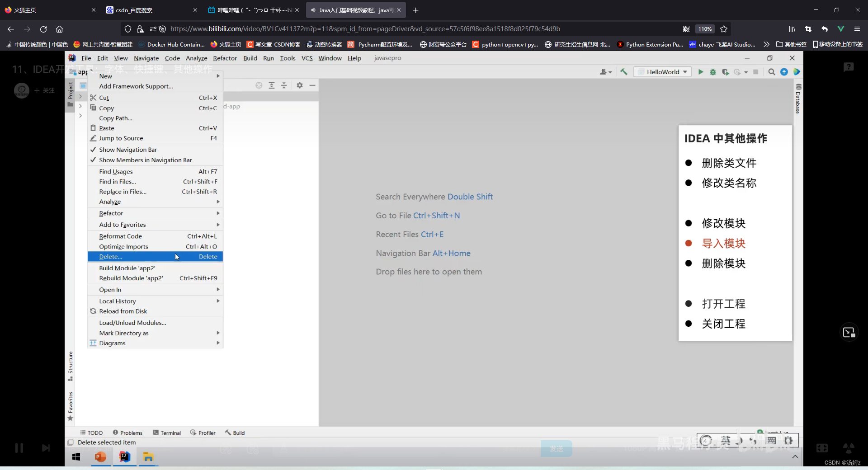The image size is (868, 470).
Task: Click the browser address bar URL
Action: tap(365, 29)
